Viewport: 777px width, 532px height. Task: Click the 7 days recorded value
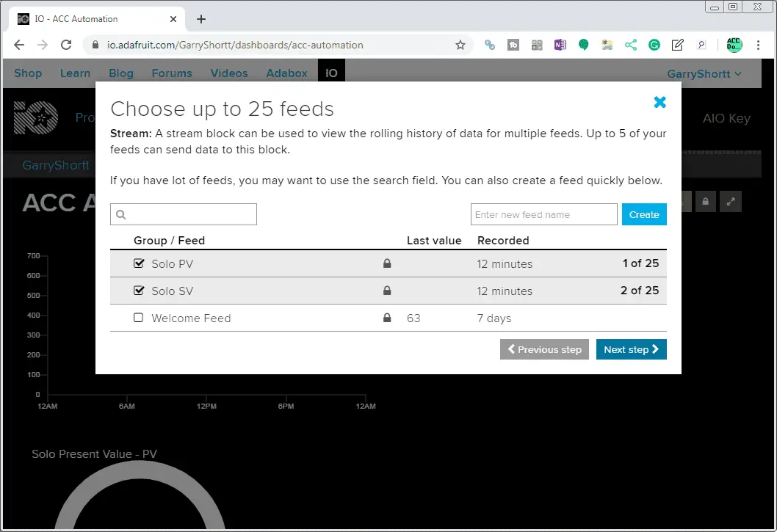coord(494,318)
